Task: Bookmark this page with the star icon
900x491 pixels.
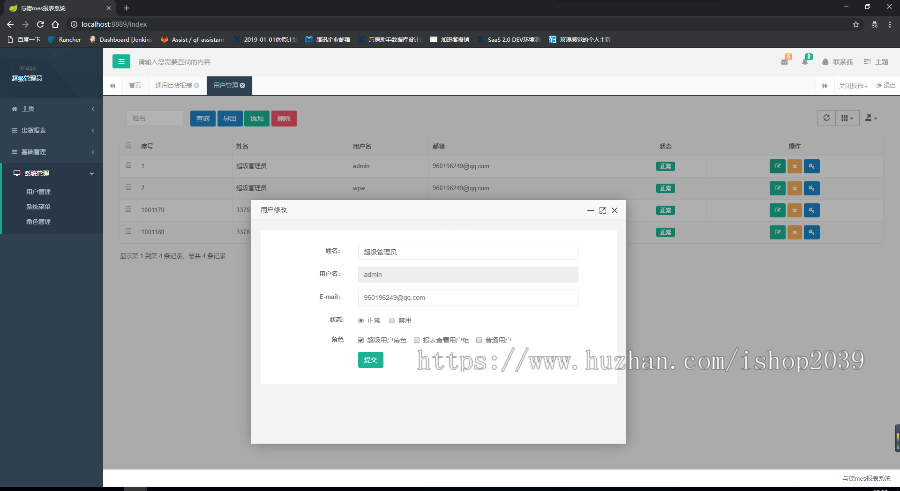Action: point(856,24)
